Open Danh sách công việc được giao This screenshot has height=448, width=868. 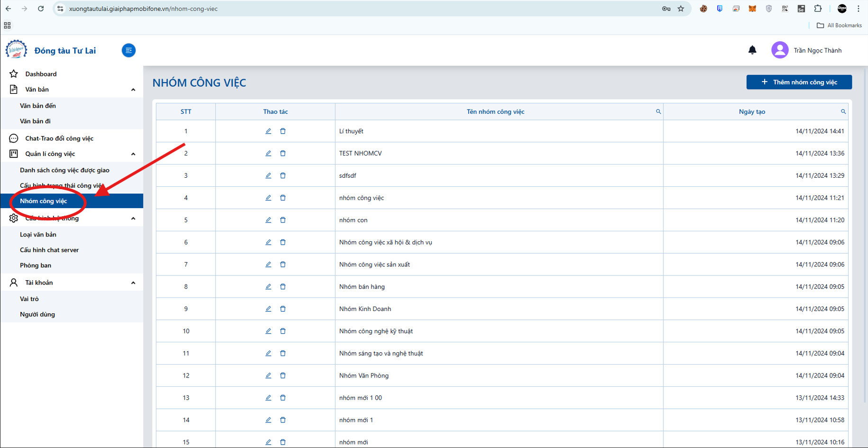(64, 170)
